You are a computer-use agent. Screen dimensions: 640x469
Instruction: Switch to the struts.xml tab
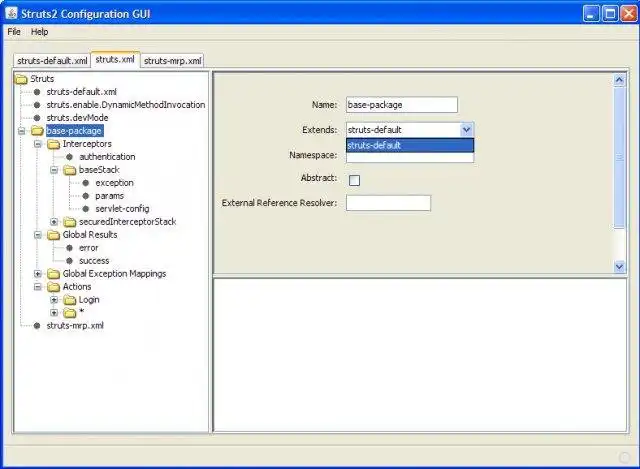[115, 59]
